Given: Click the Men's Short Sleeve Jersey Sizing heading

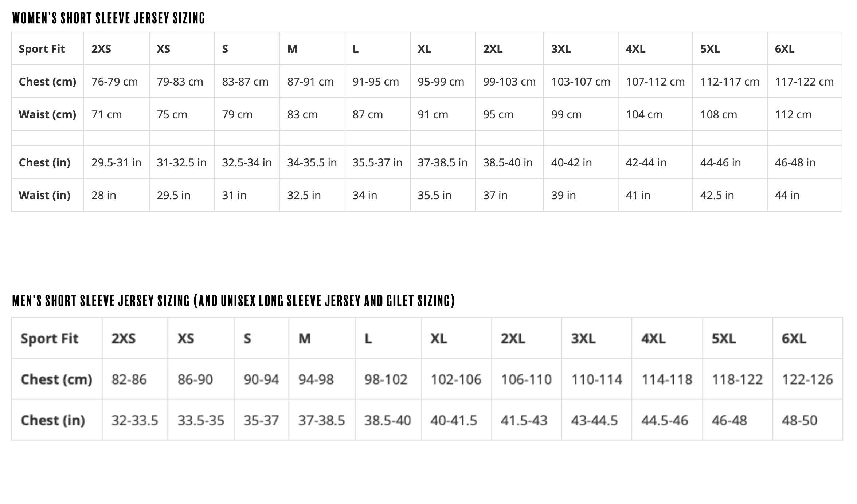Looking at the screenshot, I should click(234, 301).
